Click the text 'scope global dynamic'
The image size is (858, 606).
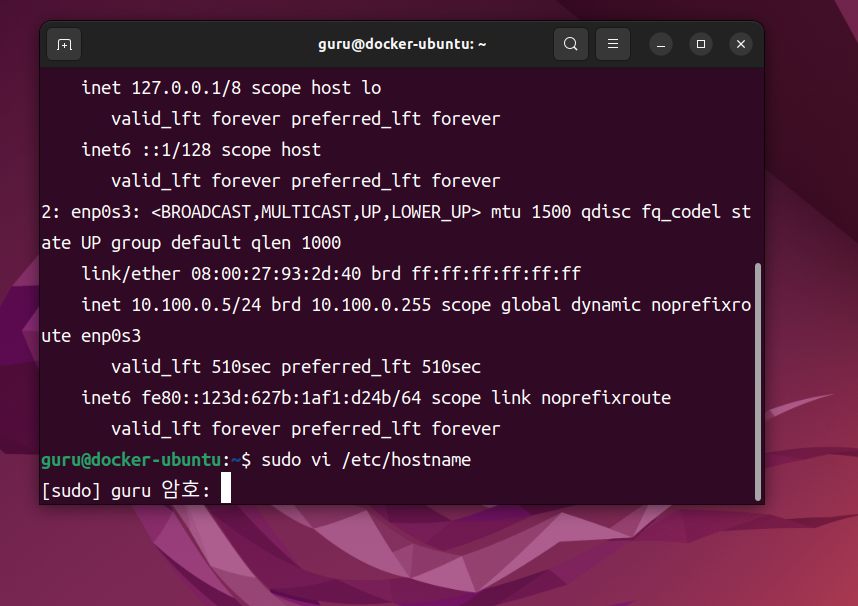[541, 304]
